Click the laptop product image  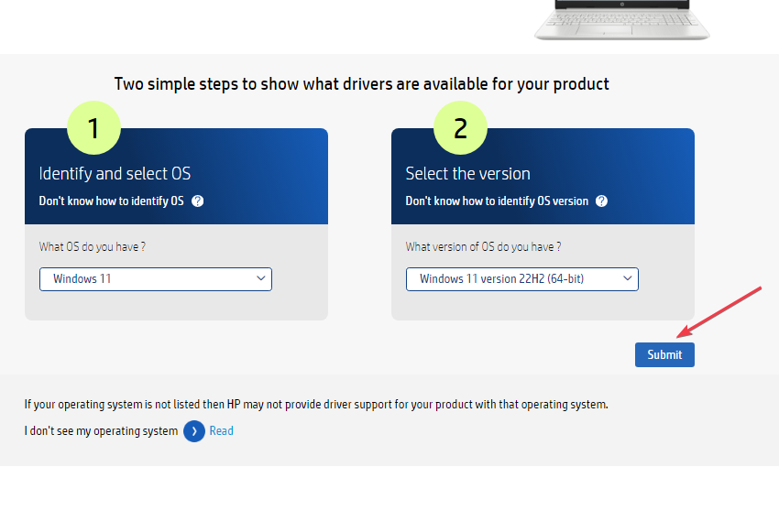pyautogui.click(x=622, y=20)
